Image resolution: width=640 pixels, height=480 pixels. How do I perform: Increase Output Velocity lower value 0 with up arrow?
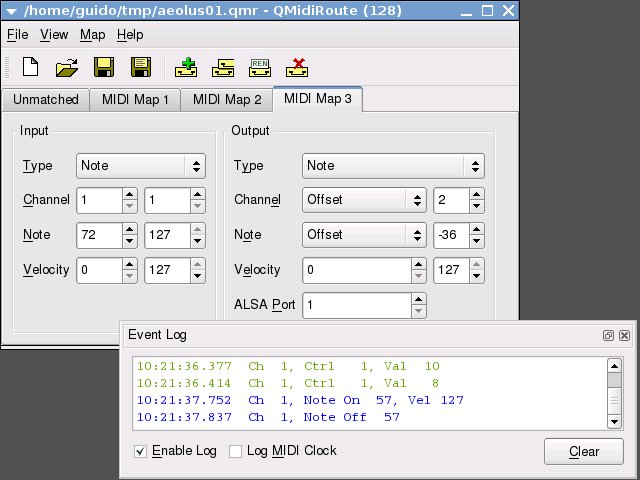(x=418, y=264)
